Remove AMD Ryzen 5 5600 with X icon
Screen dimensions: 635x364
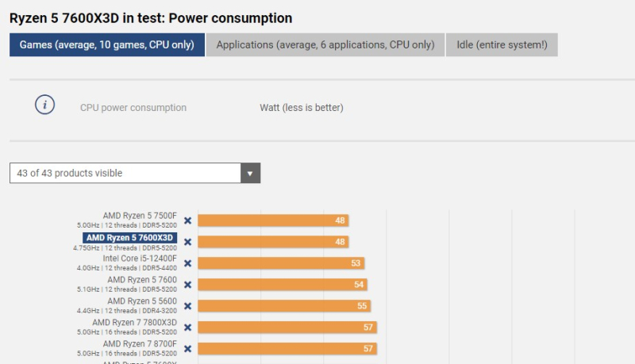(x=187, y=306)
